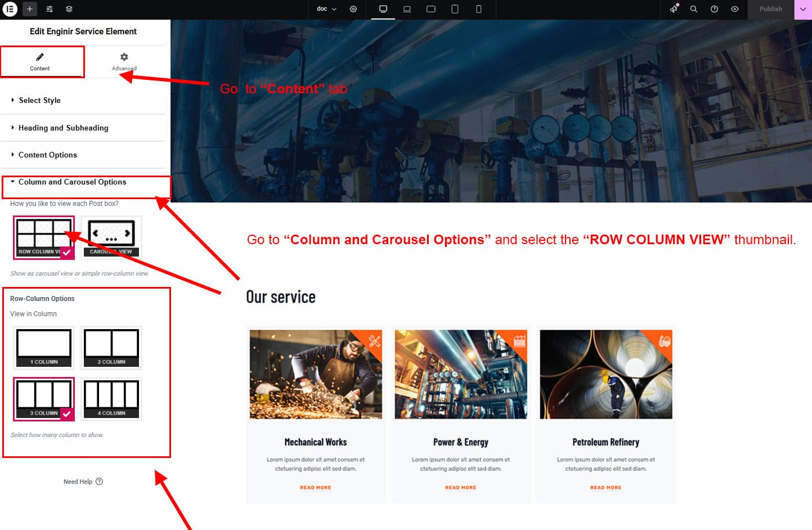Expand the Heading and Subheading section

click(x=63, y=128)
